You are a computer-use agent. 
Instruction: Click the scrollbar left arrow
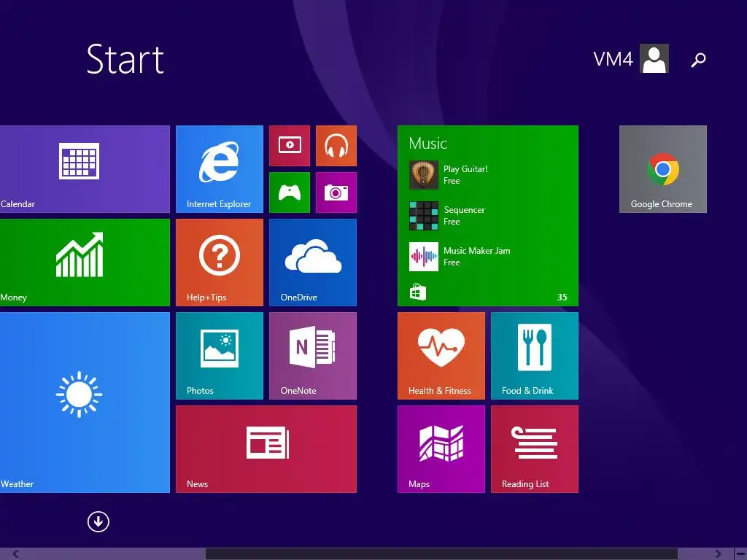point(16,554)
